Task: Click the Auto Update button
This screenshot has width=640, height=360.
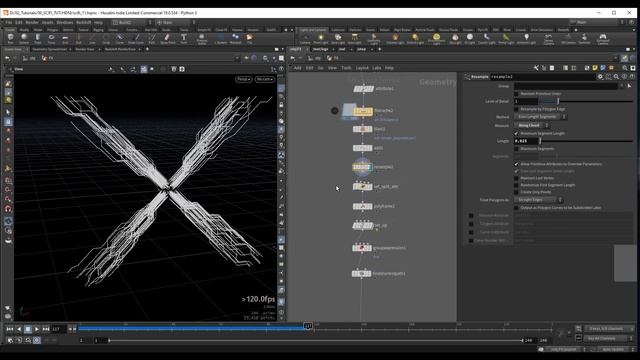Action: 613,349
